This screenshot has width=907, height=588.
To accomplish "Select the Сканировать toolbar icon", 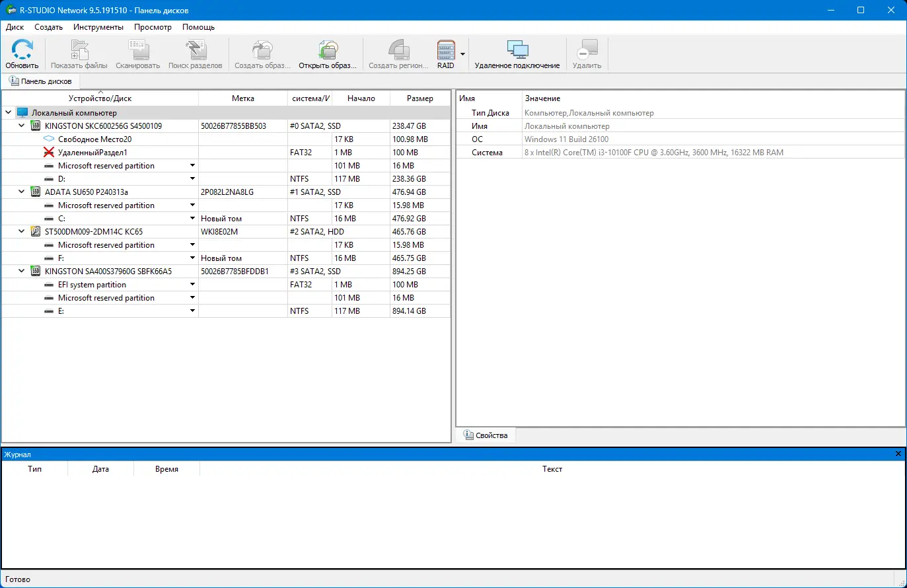I will click(137, 53).
